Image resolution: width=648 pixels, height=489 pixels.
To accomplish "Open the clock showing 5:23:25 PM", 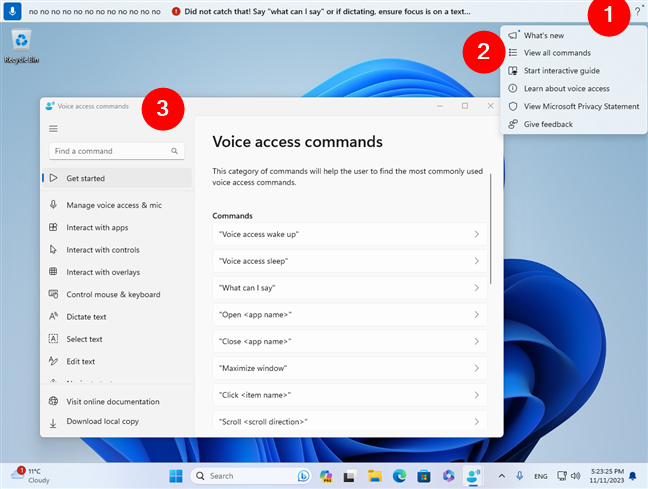I will coord(607,476).
